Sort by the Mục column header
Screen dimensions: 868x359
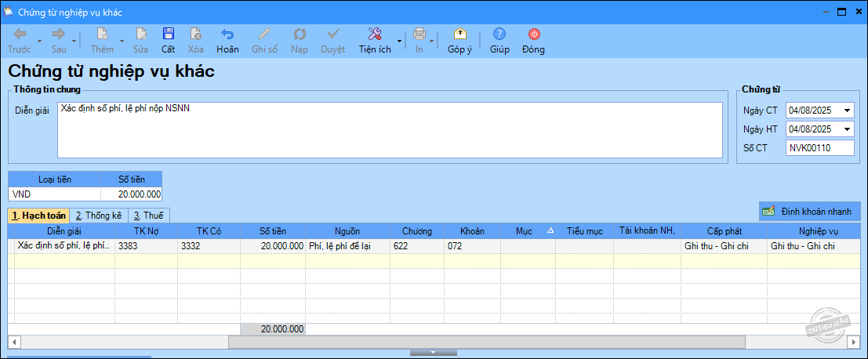(528, 231)
